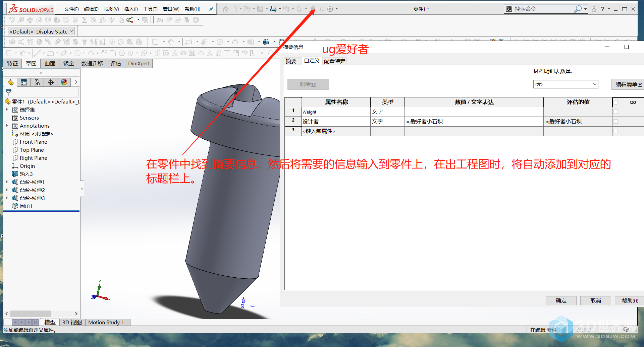
Task: Switch to the 特征 ribbon tab
Action: 12,63
